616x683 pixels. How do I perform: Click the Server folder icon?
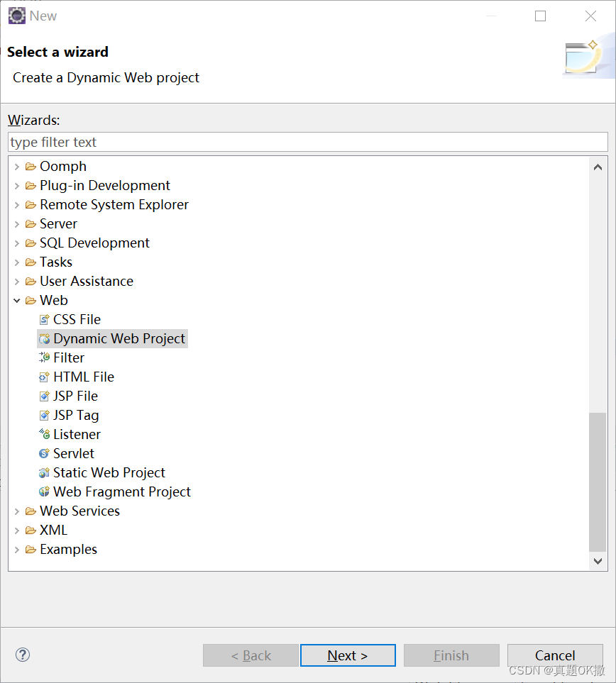pos(31,224)
